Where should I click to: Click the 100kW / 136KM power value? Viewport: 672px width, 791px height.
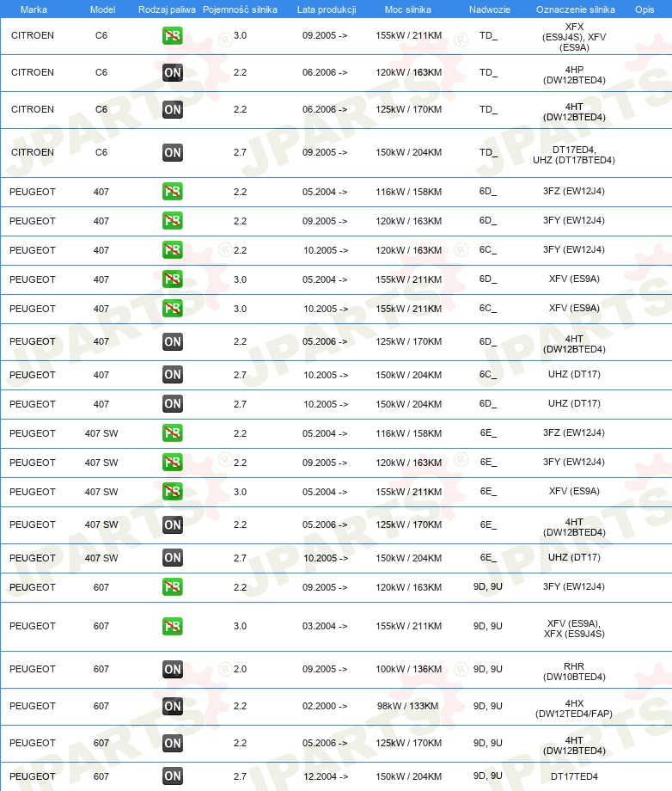(408, 669)
